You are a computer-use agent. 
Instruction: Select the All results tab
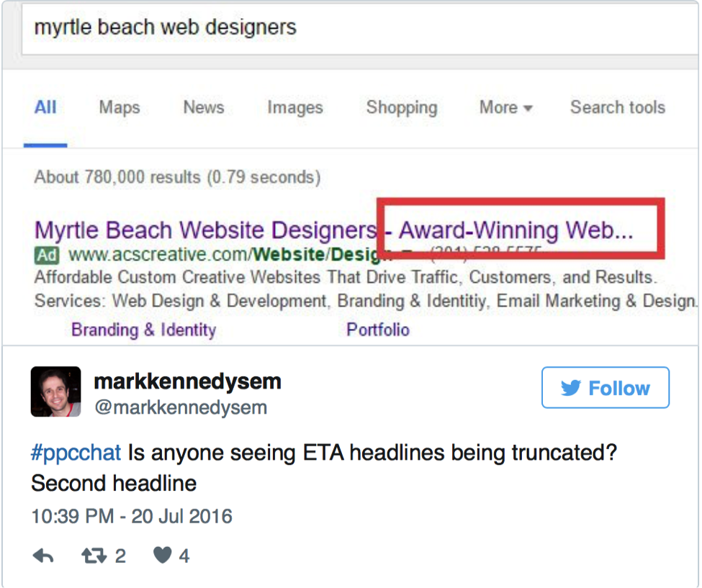point(45,108)
